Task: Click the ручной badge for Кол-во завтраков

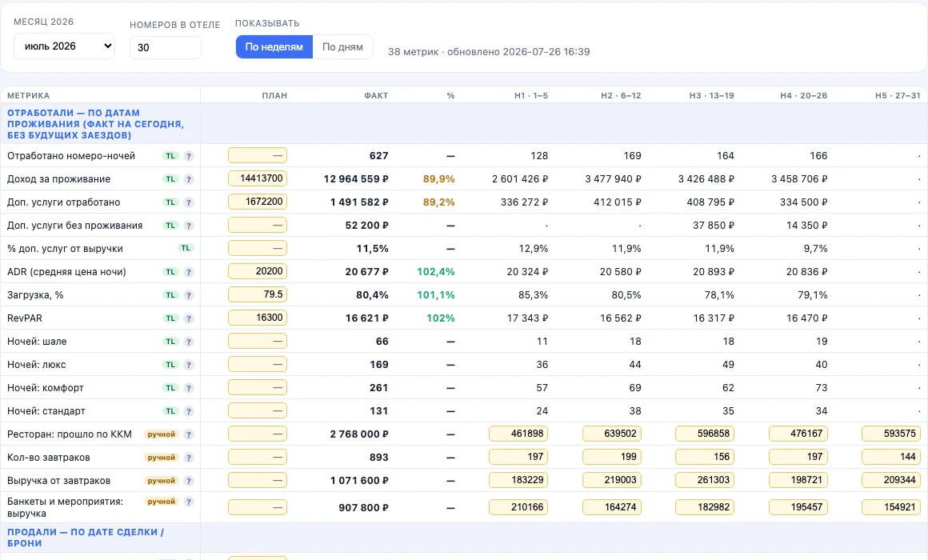Action: coord(162,458)
